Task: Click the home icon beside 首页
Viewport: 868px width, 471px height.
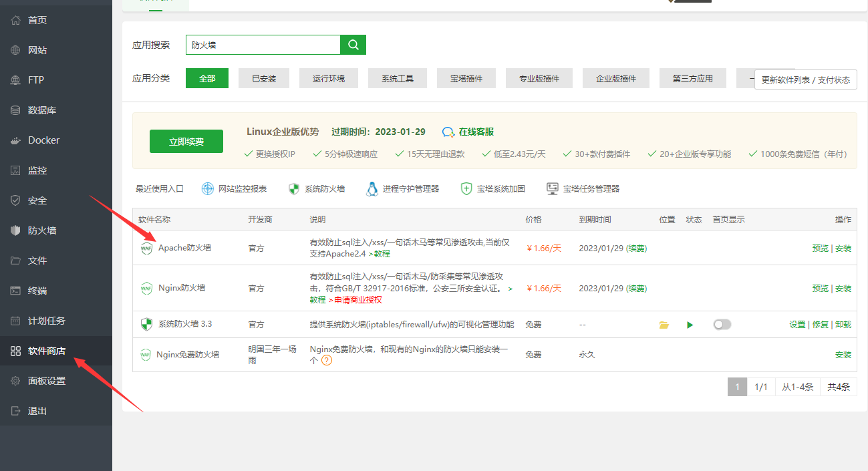Action: tap(16, 20)
